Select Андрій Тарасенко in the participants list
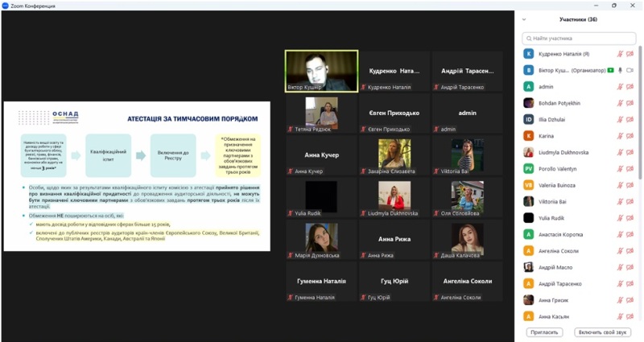 [579, 284]
